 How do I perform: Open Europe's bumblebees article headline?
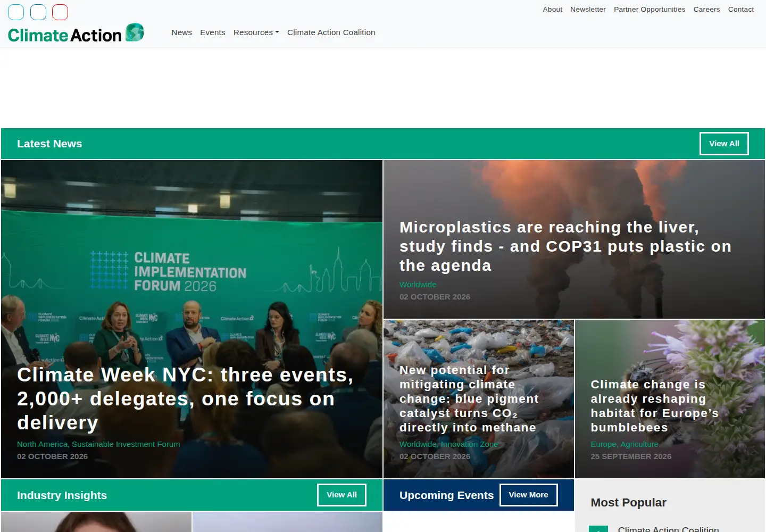pos(654,406)
